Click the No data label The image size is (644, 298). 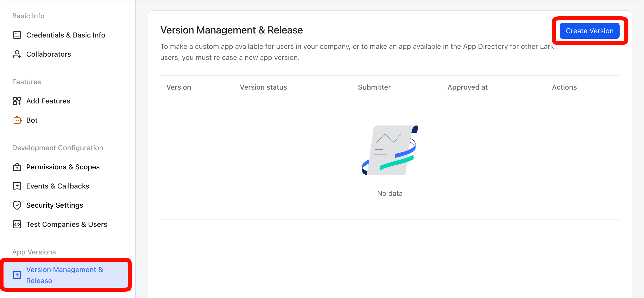pos(390,193)
